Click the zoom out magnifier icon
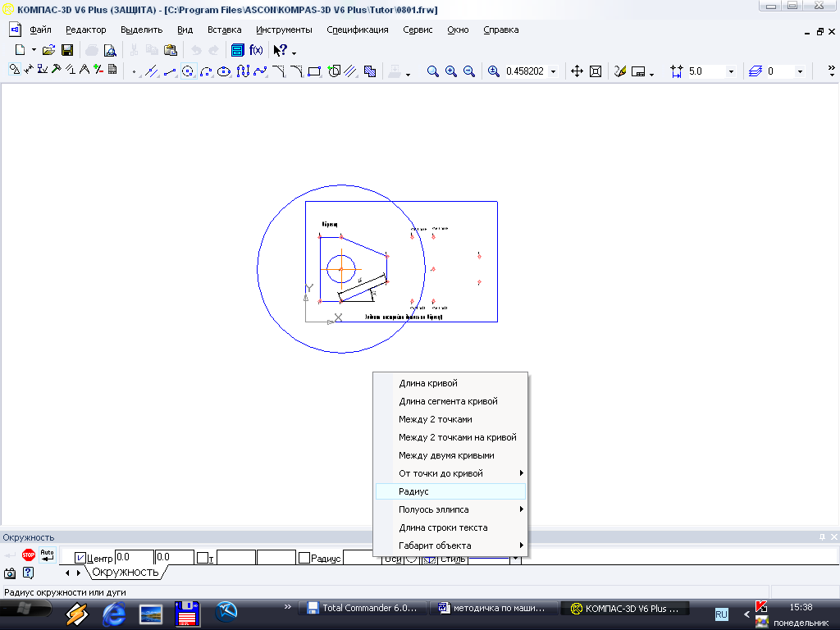 click(x=468, y=71)
